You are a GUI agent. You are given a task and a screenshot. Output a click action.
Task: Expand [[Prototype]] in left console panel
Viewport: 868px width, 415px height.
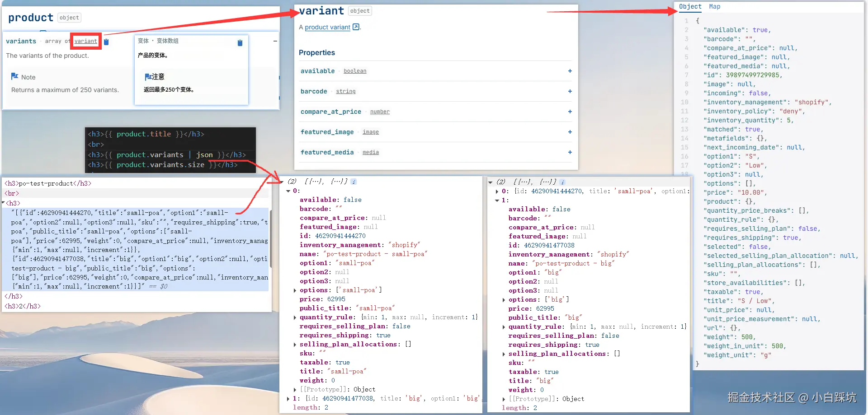point(295,390)
